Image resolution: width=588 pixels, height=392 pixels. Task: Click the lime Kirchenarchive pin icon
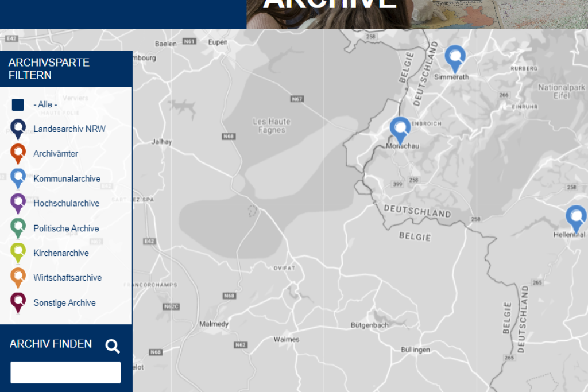click(x=18, y=253)
